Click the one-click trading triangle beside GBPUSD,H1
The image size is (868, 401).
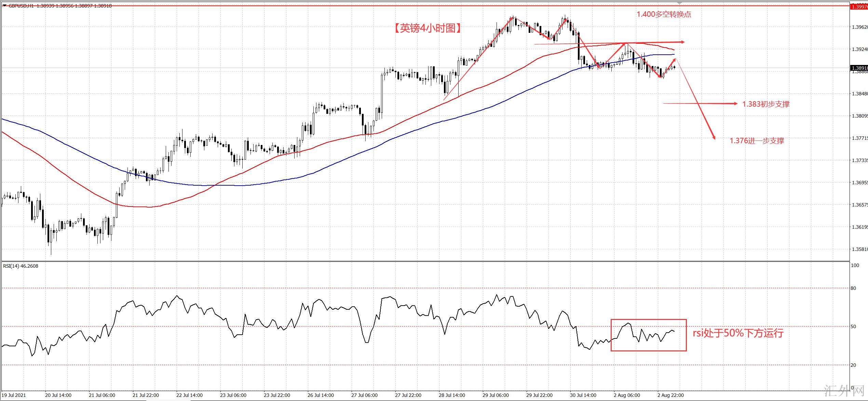[4, 6]
